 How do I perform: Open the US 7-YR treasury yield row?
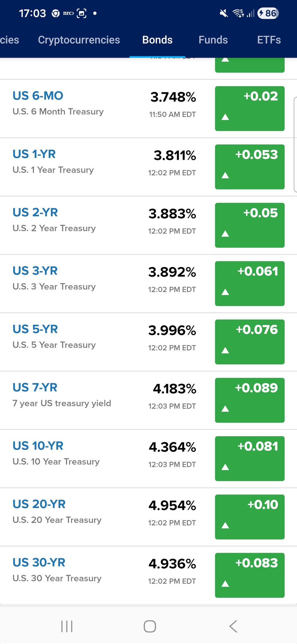click(62, 395)
